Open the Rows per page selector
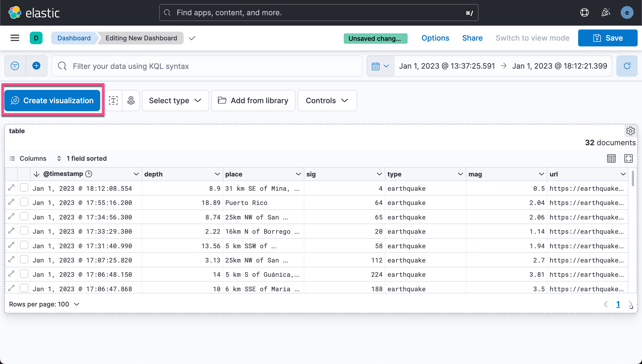Screen dimensions: 642x364 44,304
